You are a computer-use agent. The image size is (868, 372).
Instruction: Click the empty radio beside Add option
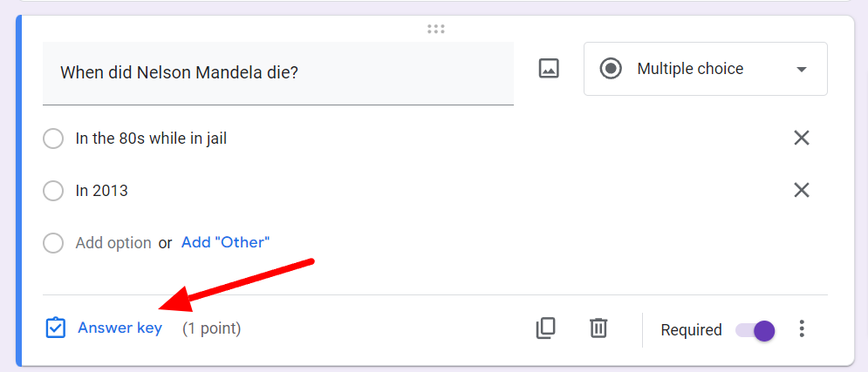click(x=53, y=243)
